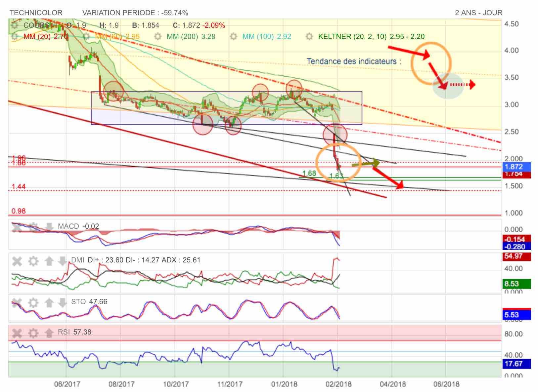Click the RSI 57.38 panel label

coord(74,332)
